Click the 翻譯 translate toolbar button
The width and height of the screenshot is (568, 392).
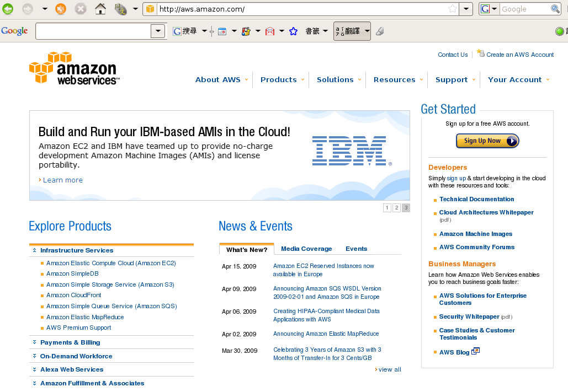[352, 31]
